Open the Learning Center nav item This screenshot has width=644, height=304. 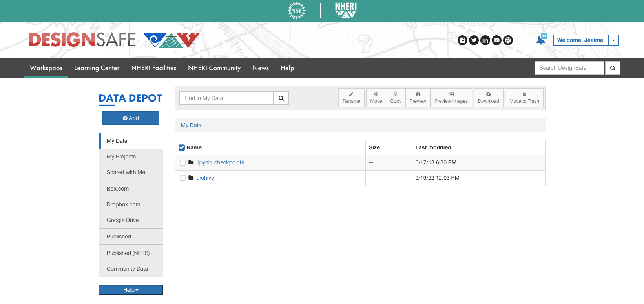97,68
